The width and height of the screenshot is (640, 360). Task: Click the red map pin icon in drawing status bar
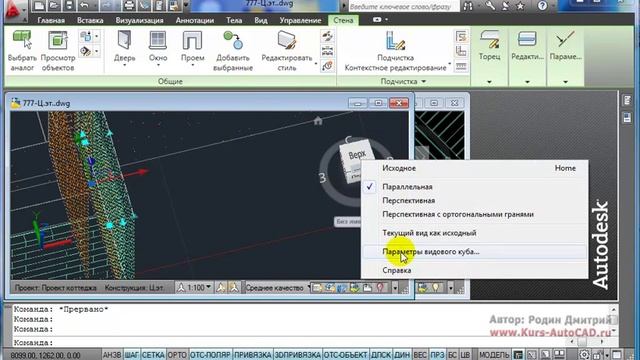380,288
